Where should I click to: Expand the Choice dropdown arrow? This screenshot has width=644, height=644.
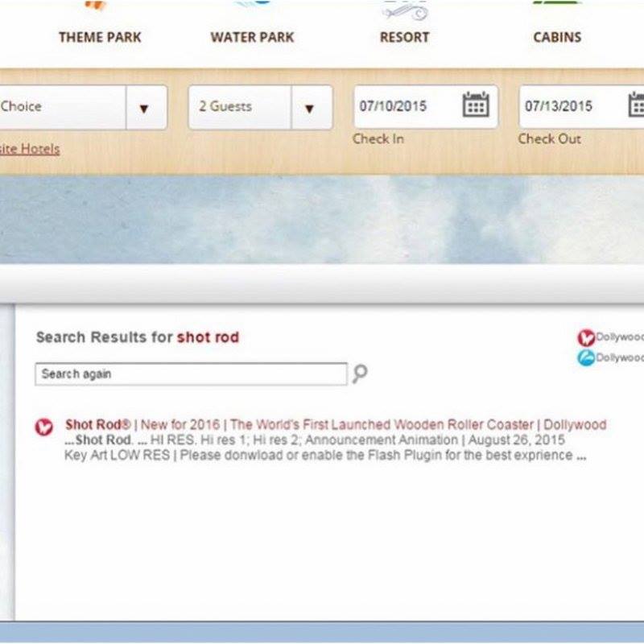145,107
